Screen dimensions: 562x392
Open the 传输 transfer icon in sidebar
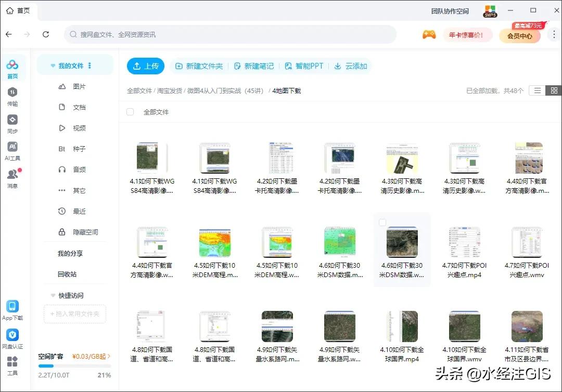pyautogui.click(x=12, y=93)
